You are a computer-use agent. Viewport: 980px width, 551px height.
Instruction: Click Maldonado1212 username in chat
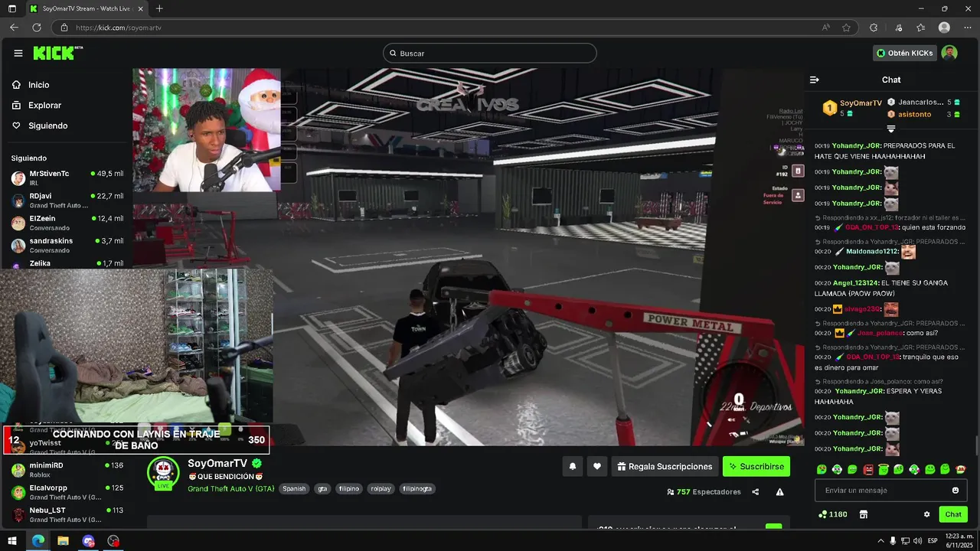(872, 251)
